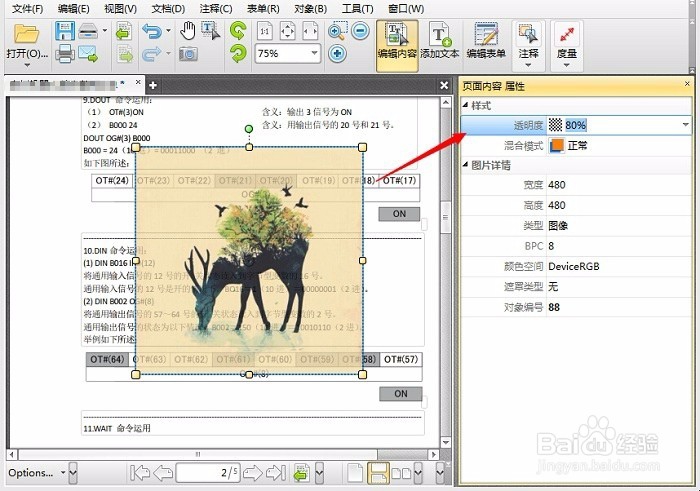Click the 颜色空间 value DeviceRGB
Image resolution: width=700 pixels, height=491 pixels.
(574, 266)
